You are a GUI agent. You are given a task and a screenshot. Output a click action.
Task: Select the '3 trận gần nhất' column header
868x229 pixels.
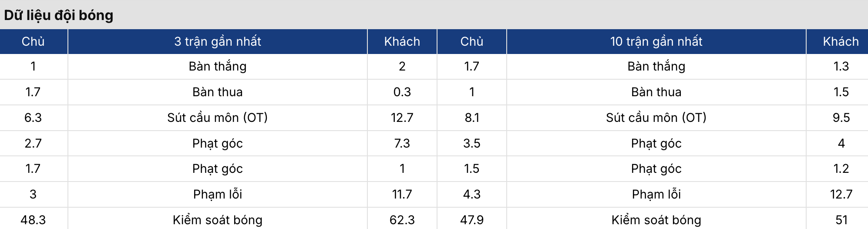pos(217,41)
